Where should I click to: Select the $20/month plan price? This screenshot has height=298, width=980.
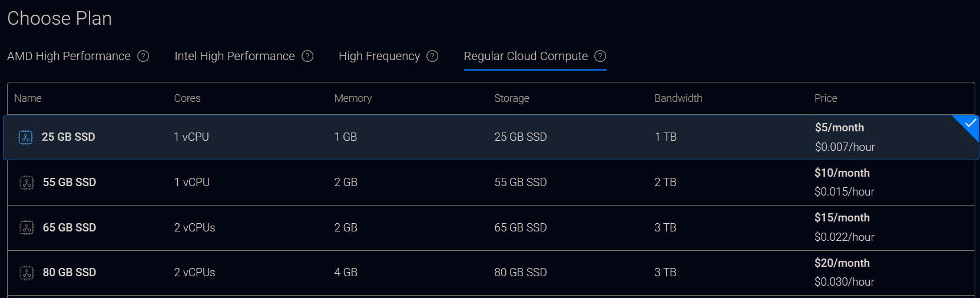point(842,263)
